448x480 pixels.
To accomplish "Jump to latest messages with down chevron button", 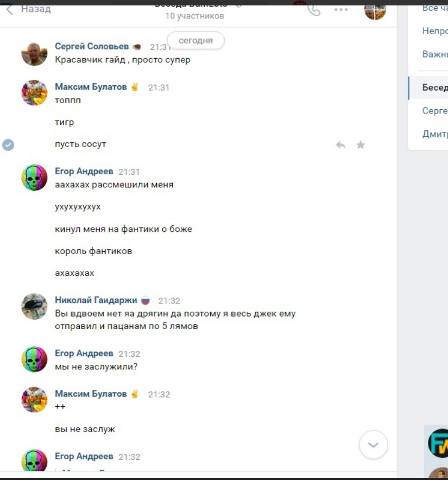I will point(373,445).
